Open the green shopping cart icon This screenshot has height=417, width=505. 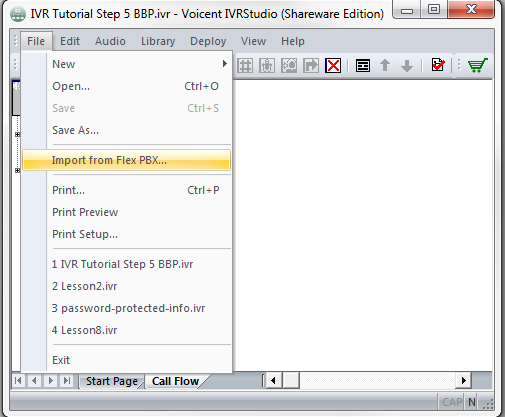(x=477, y=65)
